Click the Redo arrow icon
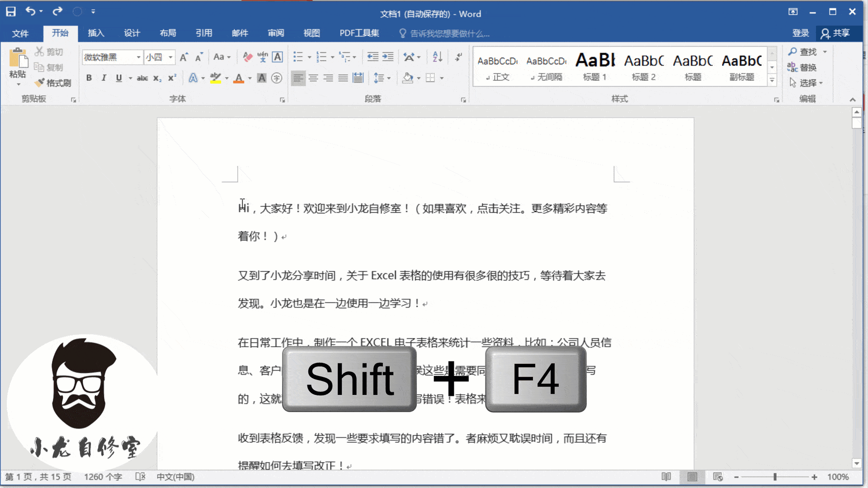Screen dimensions: 868x488 (57, 11)
